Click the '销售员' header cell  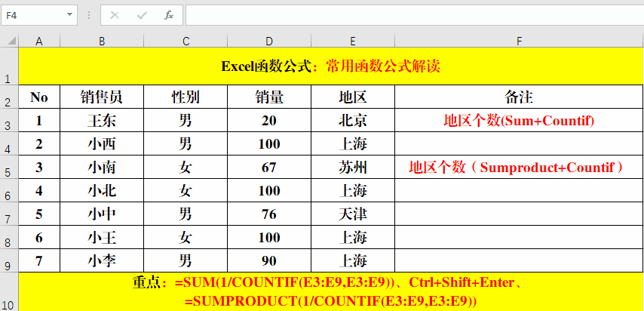(x=102, y=97)
